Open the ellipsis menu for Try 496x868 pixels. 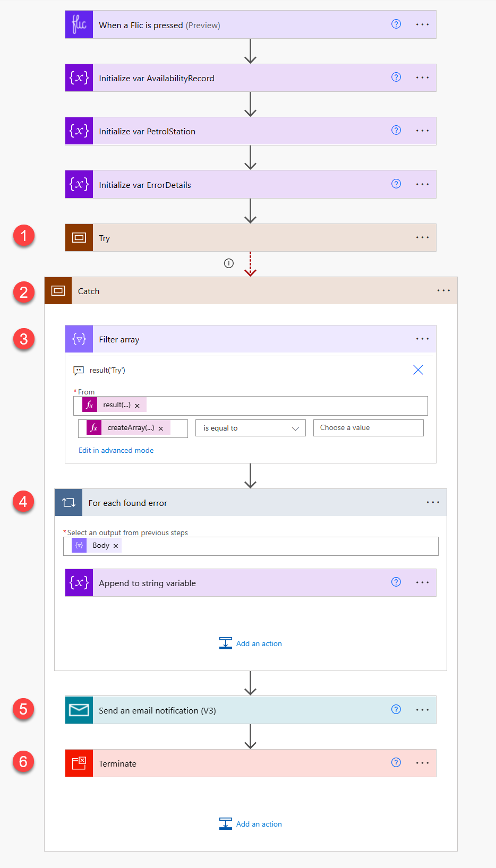(x=422, y=238)
